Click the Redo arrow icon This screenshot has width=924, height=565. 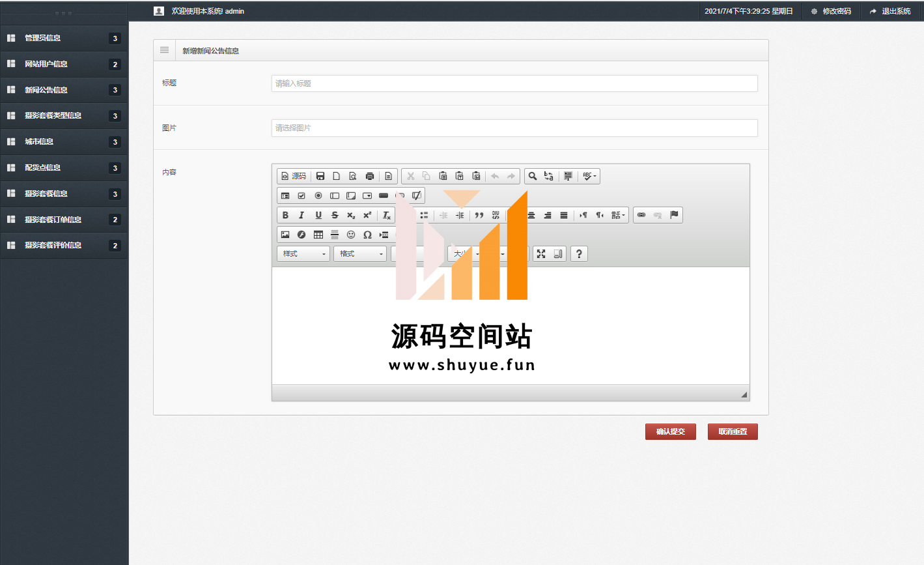(511, 176)
